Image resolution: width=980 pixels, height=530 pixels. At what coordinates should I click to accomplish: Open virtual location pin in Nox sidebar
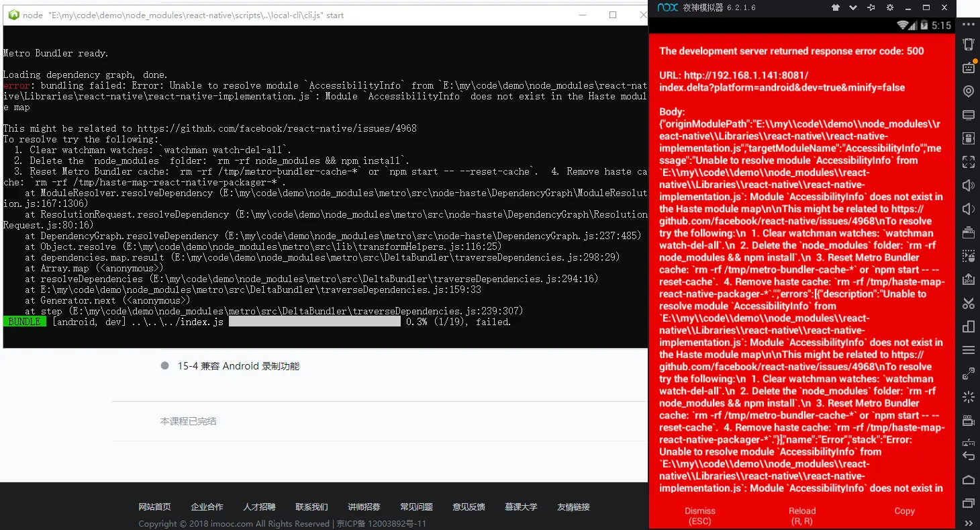pyautogui.click(x=969, y=91)
